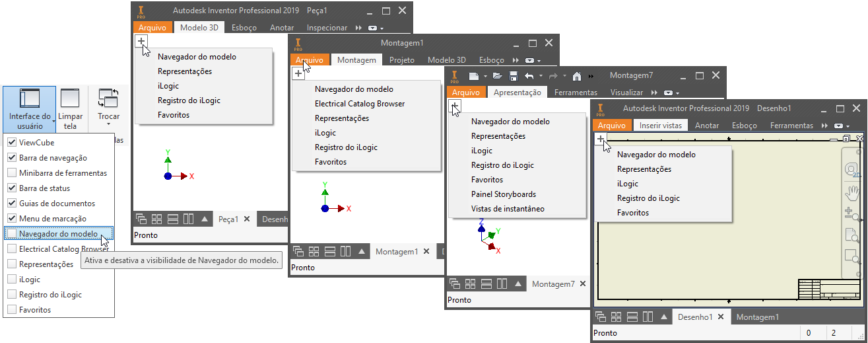Click Zoom tool in Desenho1 navigation bar
868x343 pixels.
(852, 213)
